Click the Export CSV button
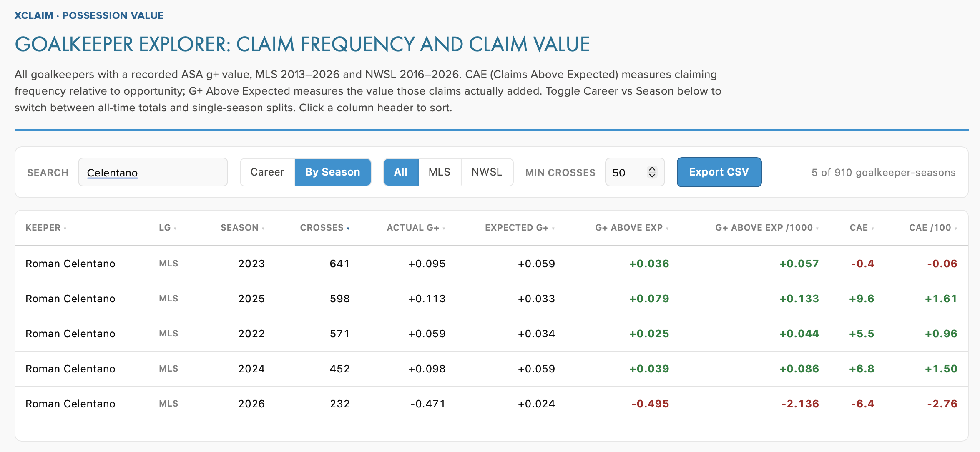Screen dimensions: 980x452 coord(719,172)
